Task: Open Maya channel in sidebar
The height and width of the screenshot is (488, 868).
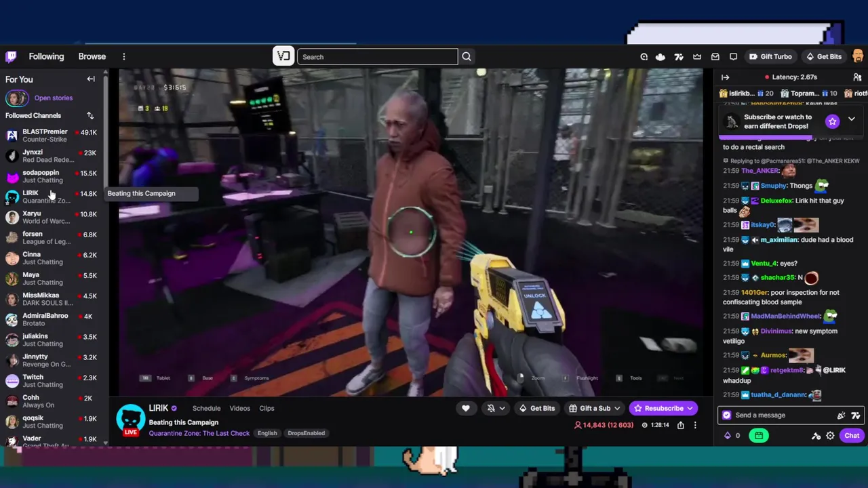Action: (x=53, y=279)
